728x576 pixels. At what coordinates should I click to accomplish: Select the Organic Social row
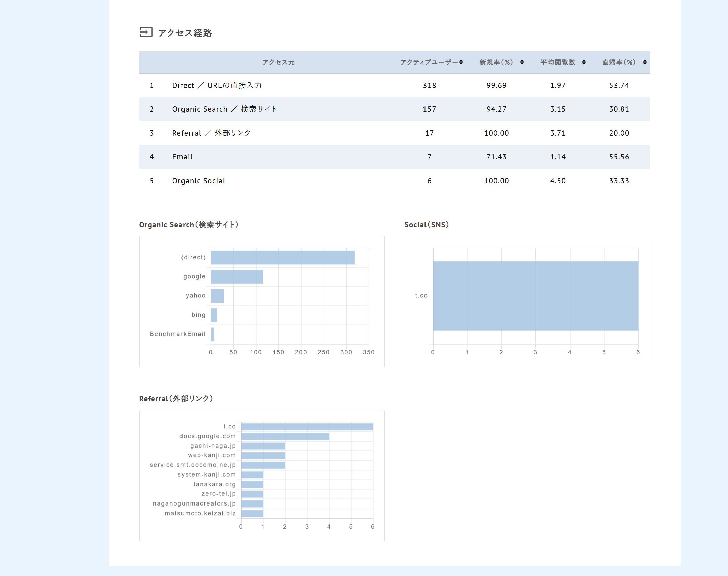tap(199, 181)
